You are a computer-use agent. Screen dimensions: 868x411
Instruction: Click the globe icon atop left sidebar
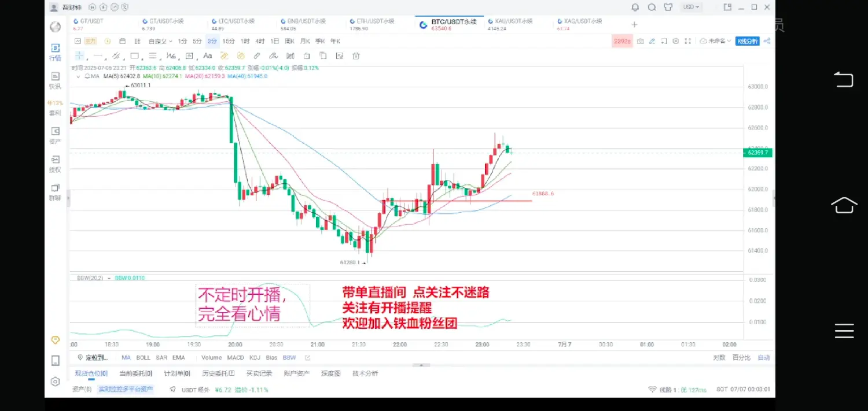point(56,27)
